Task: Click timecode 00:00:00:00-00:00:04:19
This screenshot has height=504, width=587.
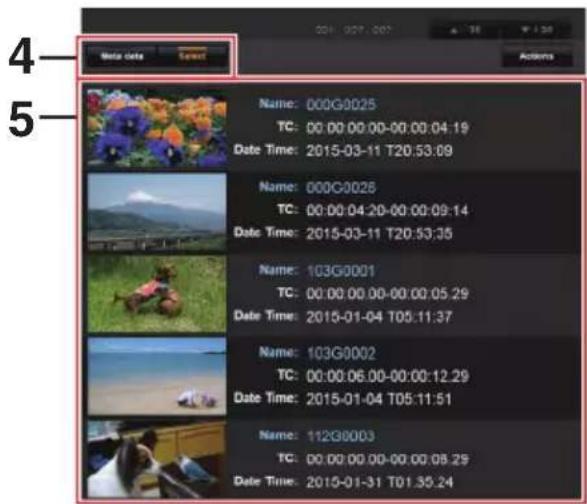Action: [x=387, y=128]
